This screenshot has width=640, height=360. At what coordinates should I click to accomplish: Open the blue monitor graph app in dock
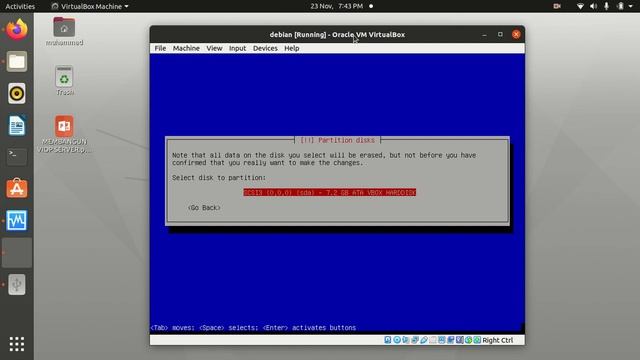pyautogui.click(x=17, y=220)
